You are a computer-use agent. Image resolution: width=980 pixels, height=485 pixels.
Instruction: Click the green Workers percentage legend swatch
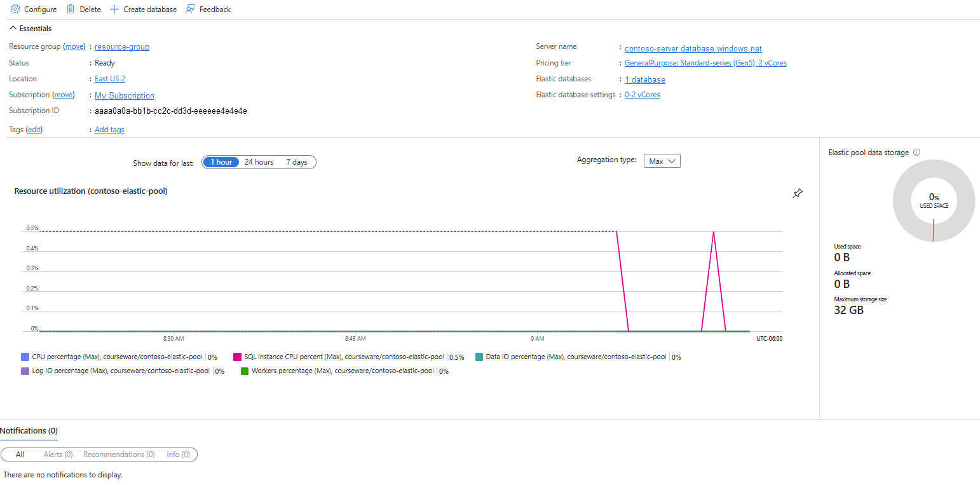(x=245, y=371)
